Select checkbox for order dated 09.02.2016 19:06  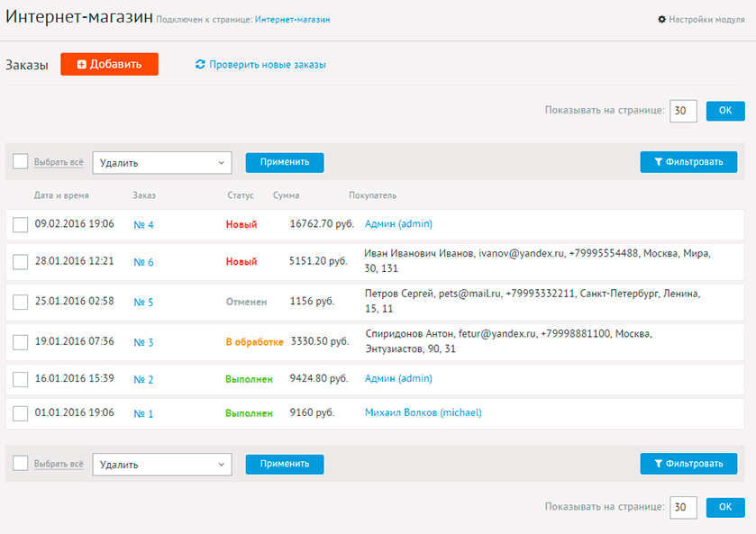(20, 224)
